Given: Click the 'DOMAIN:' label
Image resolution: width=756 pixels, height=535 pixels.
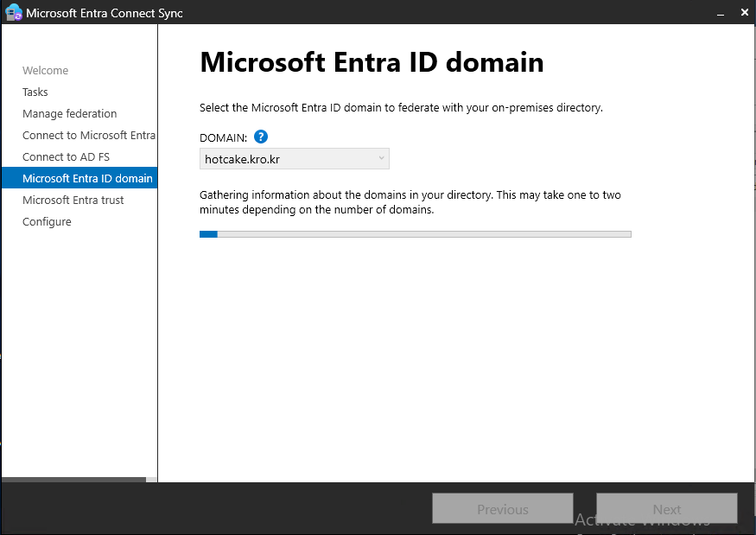Looking at the screenshot, I should pos(223,138).
